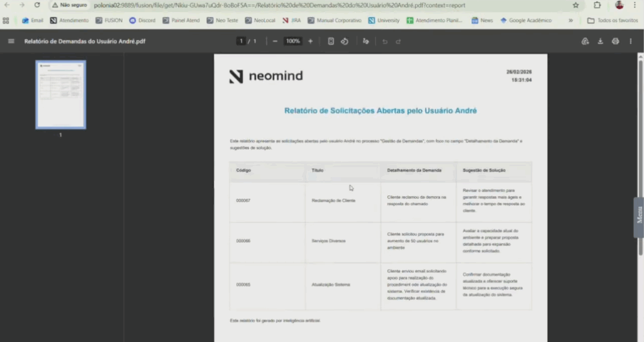The height and width of the screenshot is (342, 644).
Task: Download the PDF report
Action: (x=600, y=41)
